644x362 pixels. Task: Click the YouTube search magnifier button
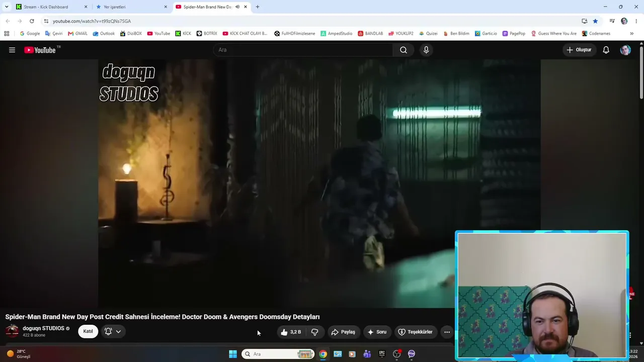tap(404, 50)
